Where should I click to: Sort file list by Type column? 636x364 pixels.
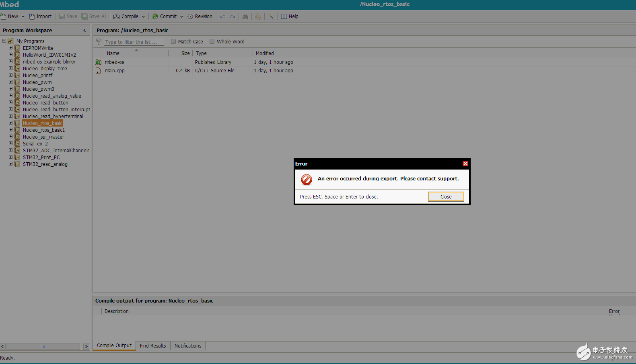223,53
